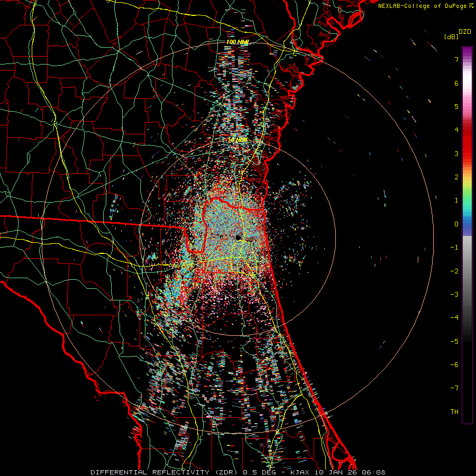476x476 pixels.
Task: Click the 50 NMI range ring label
Action: tap(237, 140)
